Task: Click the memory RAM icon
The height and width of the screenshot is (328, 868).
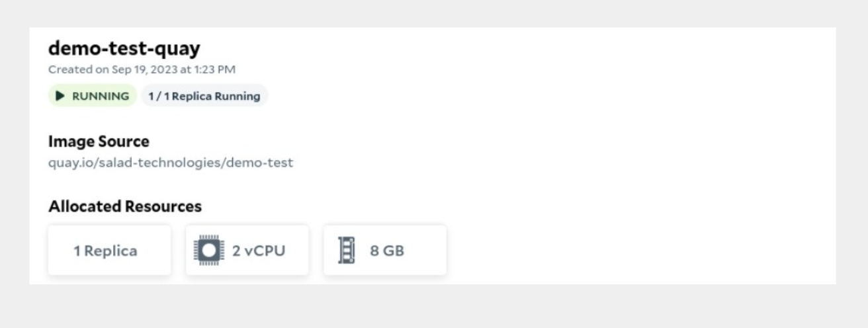Action: (x=347, y=251)
